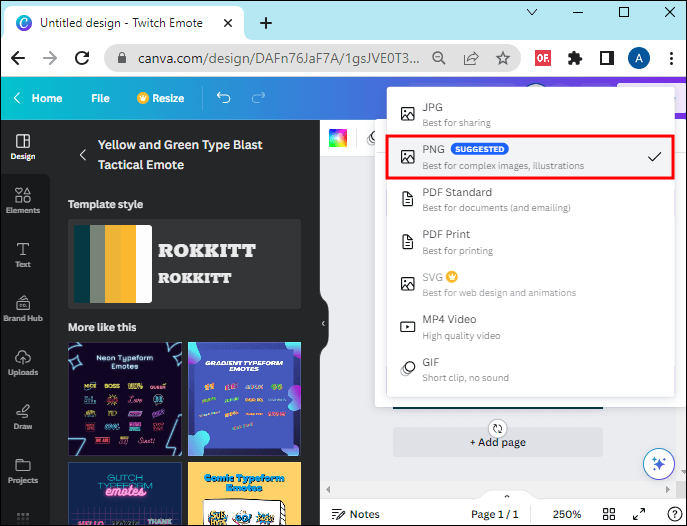Click the Canva Assistant sparkle button
The width and height of the screenshot is (687, 526).
click(x=659, y=463)
